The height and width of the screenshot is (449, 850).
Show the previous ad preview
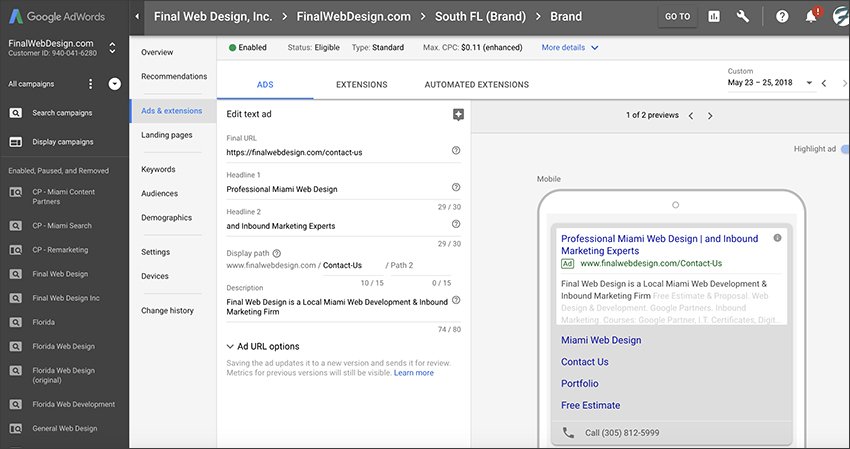691,116
